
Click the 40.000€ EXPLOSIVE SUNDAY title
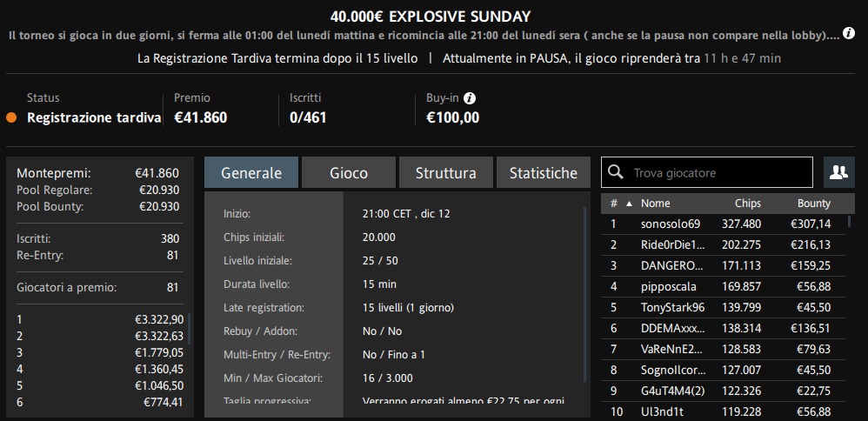(431, 16)
